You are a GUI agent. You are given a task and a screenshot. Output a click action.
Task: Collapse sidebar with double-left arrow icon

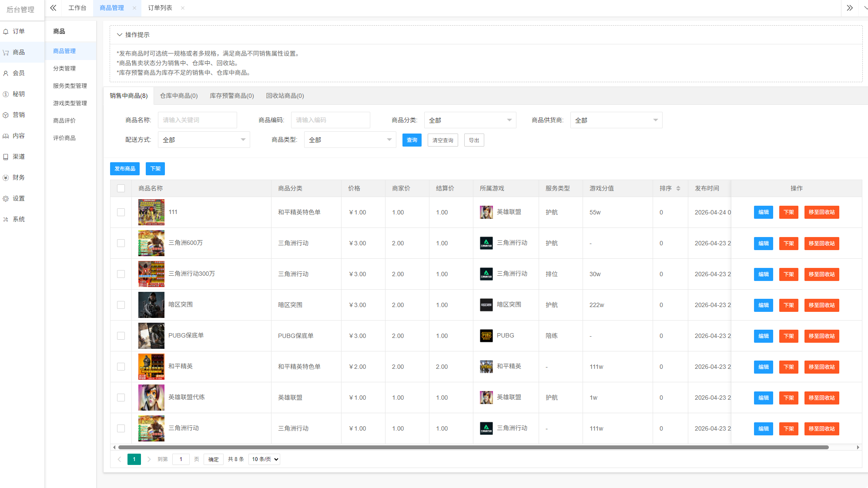click(x=53, y=8)
